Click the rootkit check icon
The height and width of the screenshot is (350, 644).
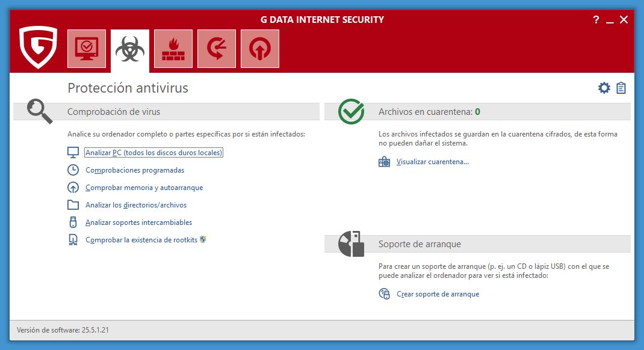point(73,239)
